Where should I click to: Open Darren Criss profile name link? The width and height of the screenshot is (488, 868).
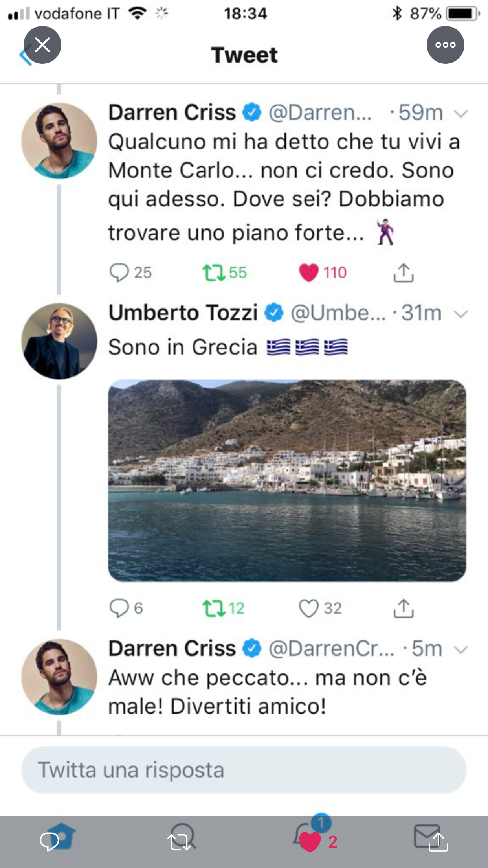pos(172,113)
